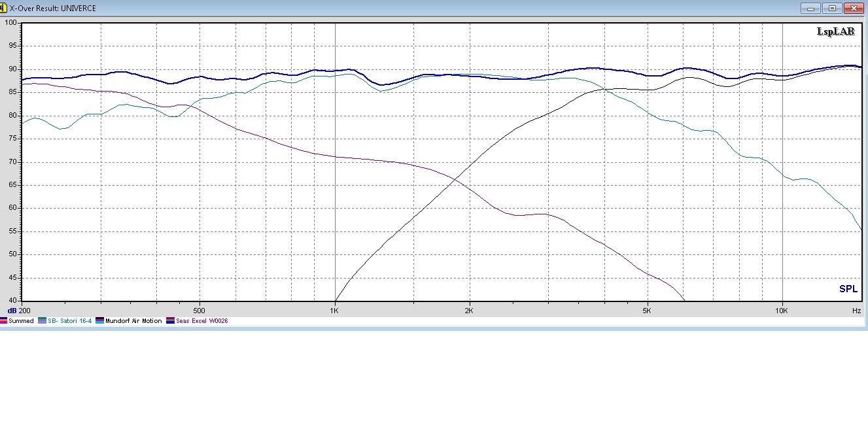The width and height of the screenshot is (868, 425).
Task: Click the 90 dB axis value
Action: pos(12,69)
